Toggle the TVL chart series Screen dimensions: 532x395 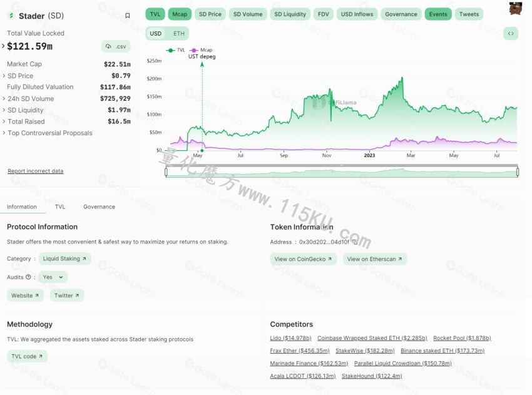point(155,14)
